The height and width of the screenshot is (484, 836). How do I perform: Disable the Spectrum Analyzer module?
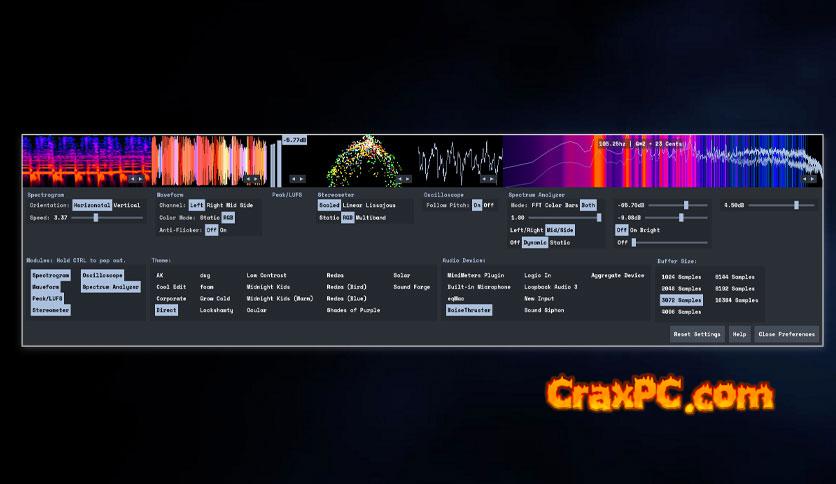111,286
